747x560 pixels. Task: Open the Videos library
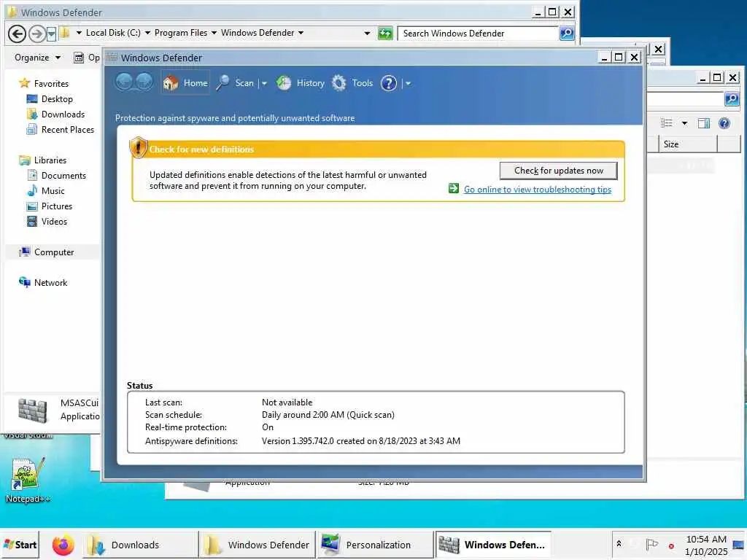[x=54, y=222]
